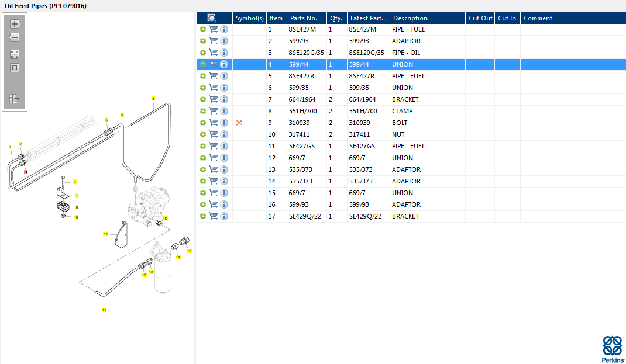Zoom in on the parts diagram
The image size is (626, 364).
(x=15, y=24)
